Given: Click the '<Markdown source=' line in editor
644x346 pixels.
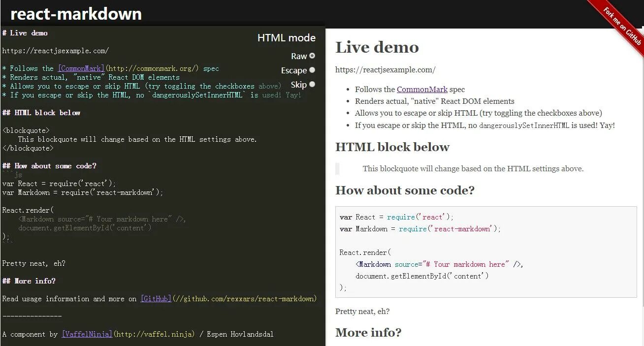Looking at the screenshot, I should click(102, 219).
